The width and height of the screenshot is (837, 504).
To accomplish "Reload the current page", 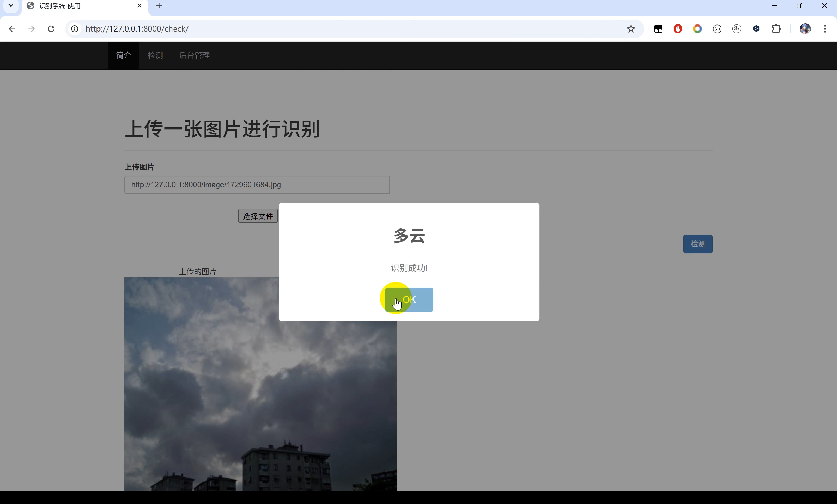I will point(51,29).
